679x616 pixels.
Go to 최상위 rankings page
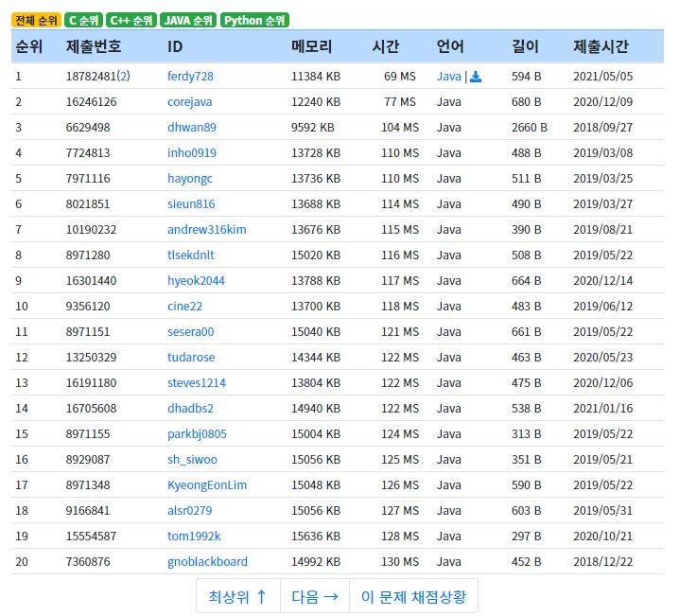[237, 596]
